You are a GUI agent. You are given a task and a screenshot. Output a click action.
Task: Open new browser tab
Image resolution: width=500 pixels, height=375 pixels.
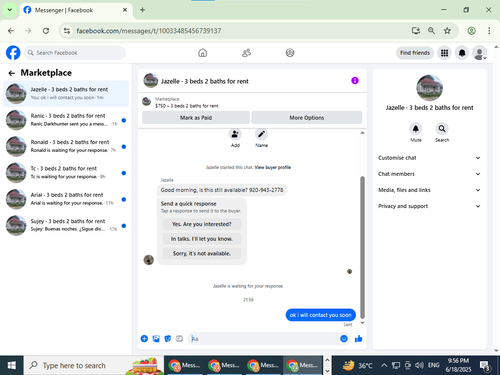click(x=142, y=10)
